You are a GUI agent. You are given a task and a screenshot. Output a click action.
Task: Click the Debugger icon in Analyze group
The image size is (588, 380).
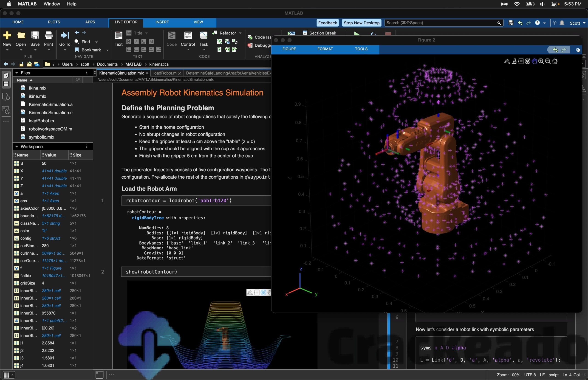click(x=250, y=45)
